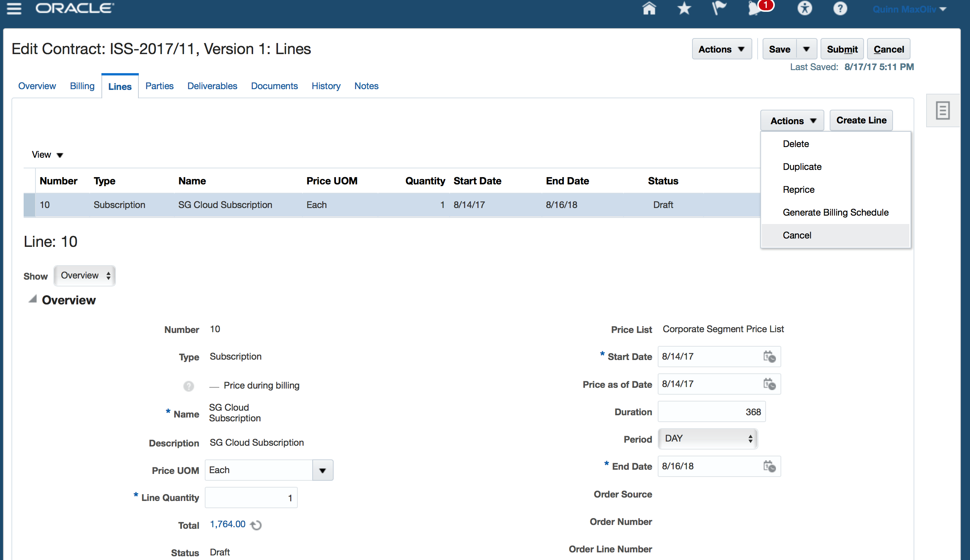Open Start Date calendar picker

tap(769, 357)
